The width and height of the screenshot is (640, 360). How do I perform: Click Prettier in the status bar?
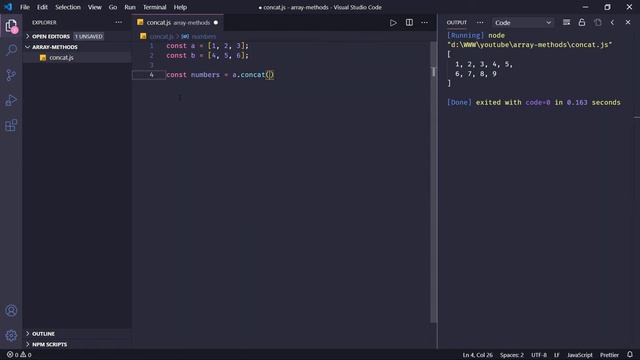click(609, 355)
